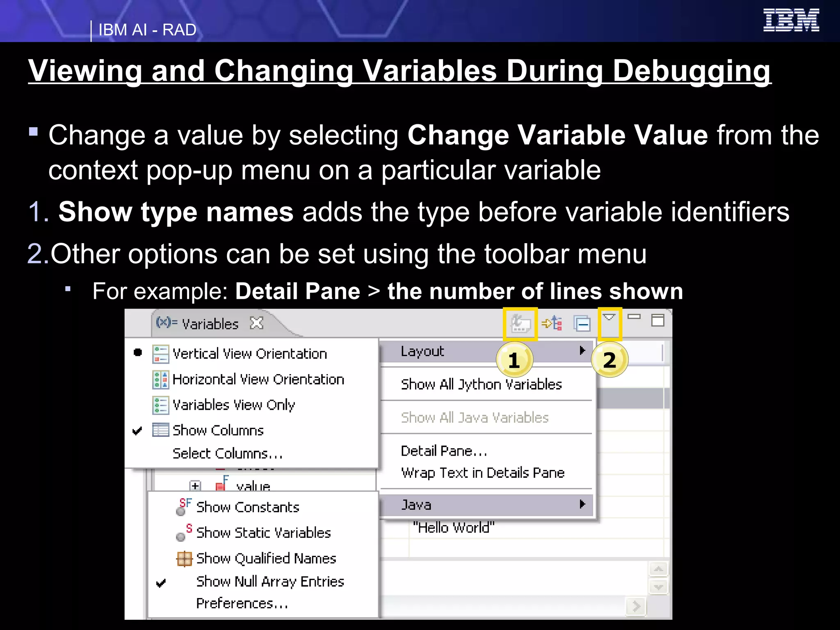This screenshot has height=630, width=840.
Task: Open Select Columns... dialog
Action: [x=228, y=454]
